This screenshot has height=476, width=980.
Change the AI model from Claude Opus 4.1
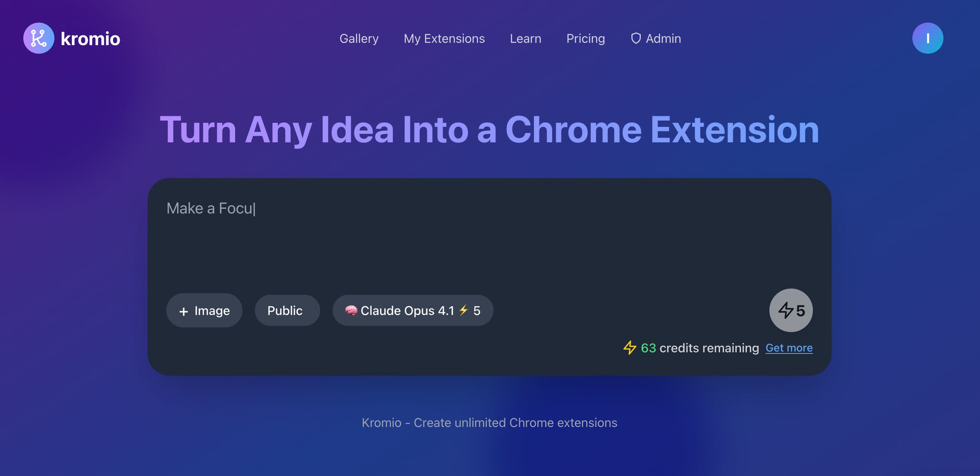(413, 310)
